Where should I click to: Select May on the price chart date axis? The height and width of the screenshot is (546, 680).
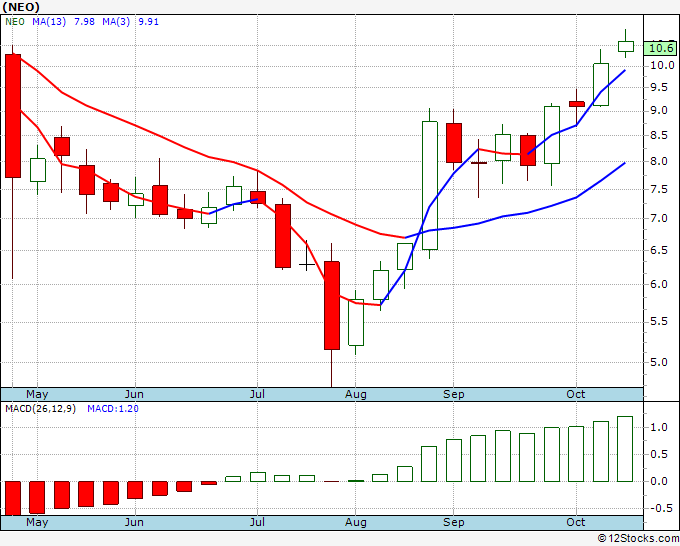(37, 395)
